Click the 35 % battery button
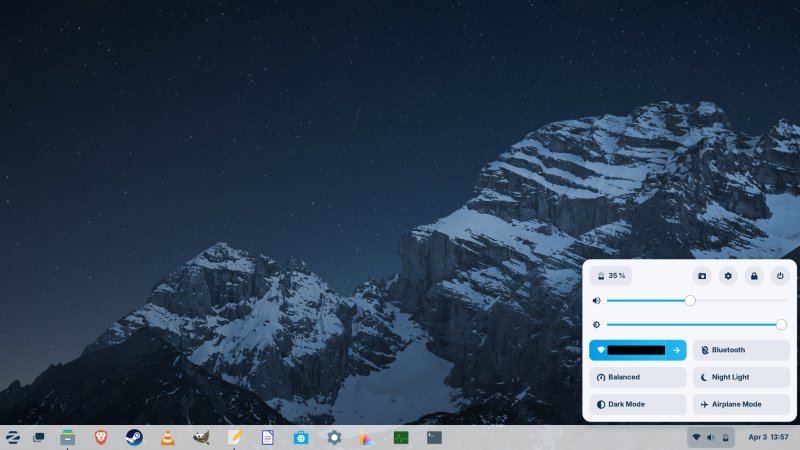Viewport: 800px width, 450px height. pyautogui.click(x=610, y=275)
